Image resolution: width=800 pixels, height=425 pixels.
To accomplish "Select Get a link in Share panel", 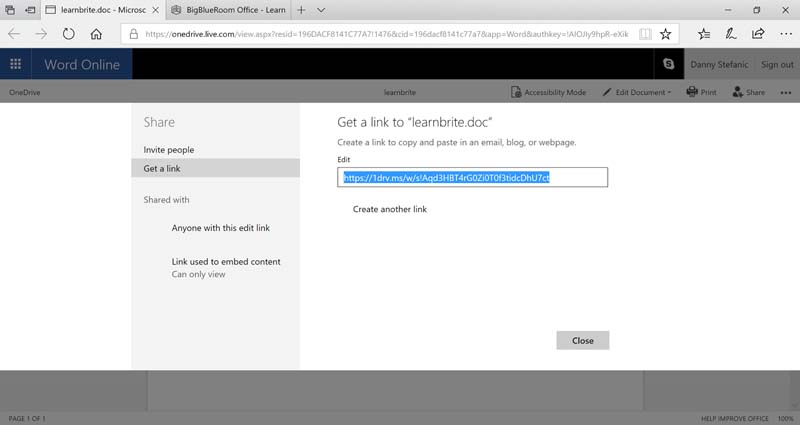I will (x=215, y=168).
